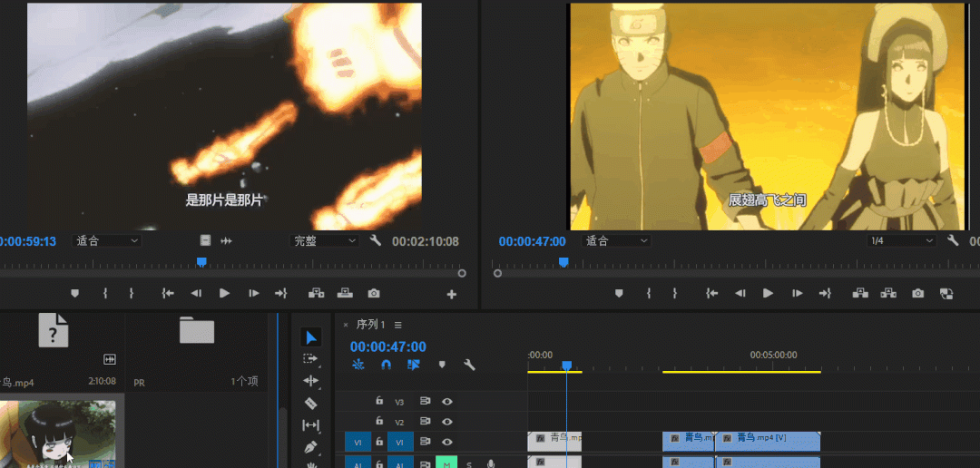Viewport: 980px width, 468px height.
Task: Step back one frame in Program monitor
Action: [740, 293]
